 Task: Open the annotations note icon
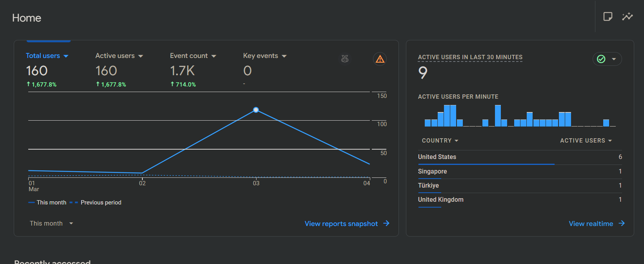pyautogui.click(x=608, y=16)
